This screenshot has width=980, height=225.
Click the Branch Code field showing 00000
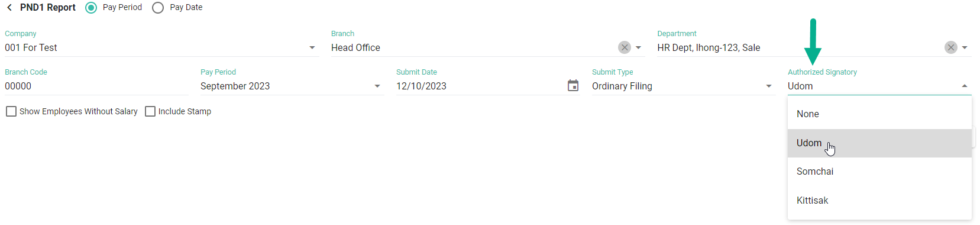[96, 86]
